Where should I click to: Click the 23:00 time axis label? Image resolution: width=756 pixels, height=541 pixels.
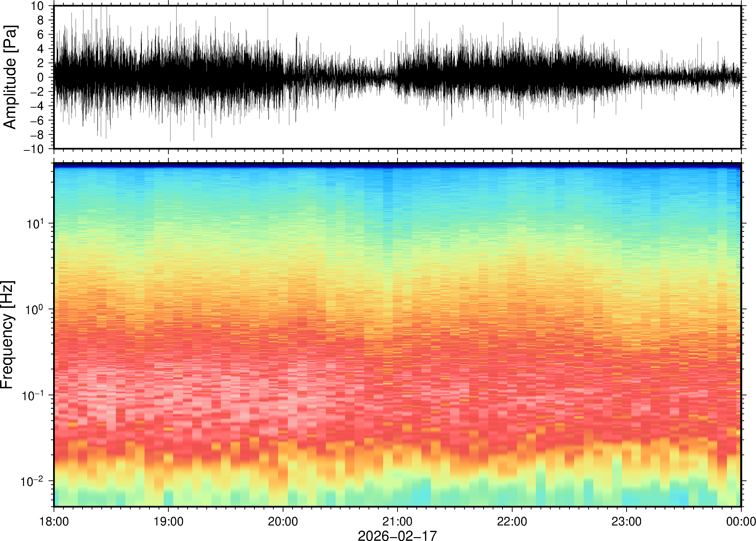626,521
